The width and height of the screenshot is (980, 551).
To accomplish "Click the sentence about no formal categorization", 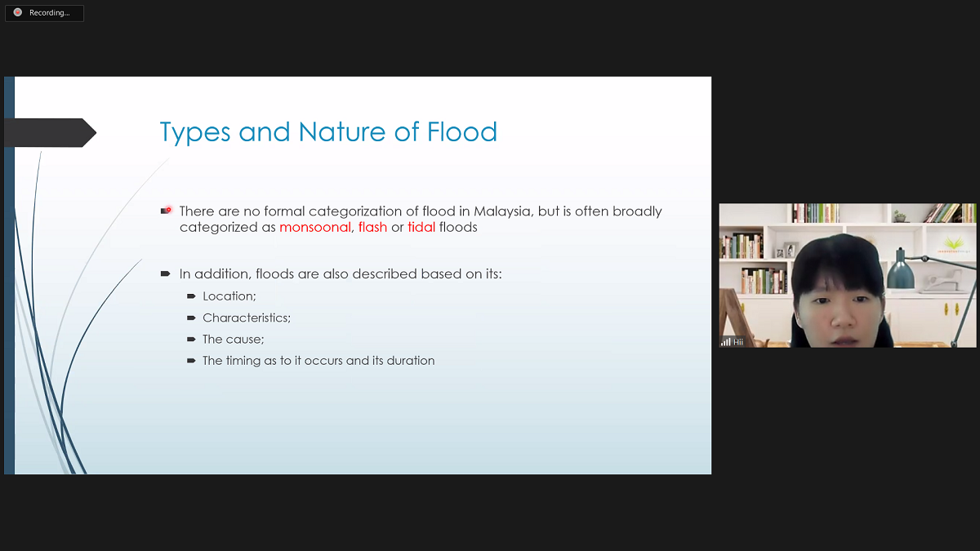I will click(x=421, y=219).
